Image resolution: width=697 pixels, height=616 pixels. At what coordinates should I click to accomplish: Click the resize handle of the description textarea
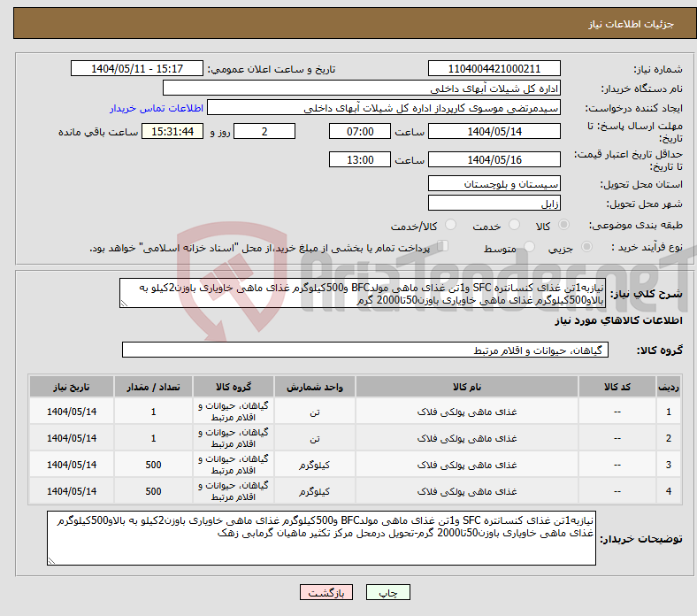point(124,304)
